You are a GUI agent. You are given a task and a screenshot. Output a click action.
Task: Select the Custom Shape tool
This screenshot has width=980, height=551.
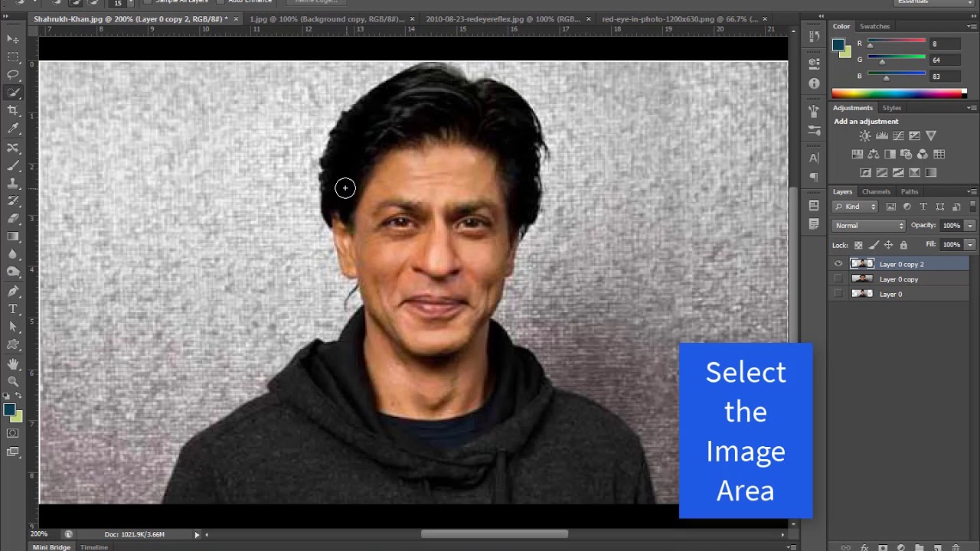(x=13, y=344)
